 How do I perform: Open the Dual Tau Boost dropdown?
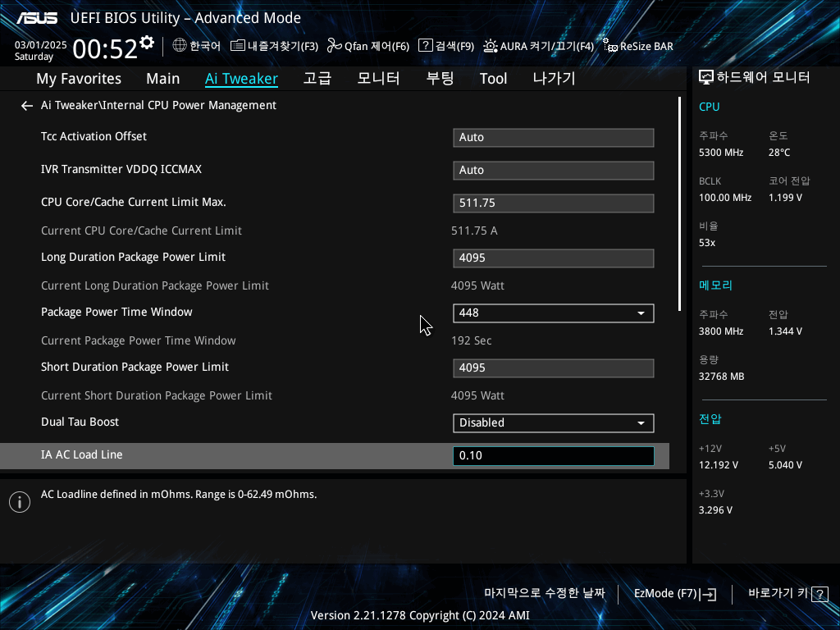[x=554, y=422]
